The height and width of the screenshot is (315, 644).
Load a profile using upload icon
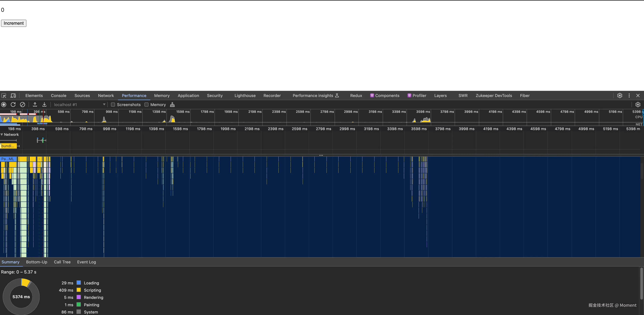click(35, 105)
